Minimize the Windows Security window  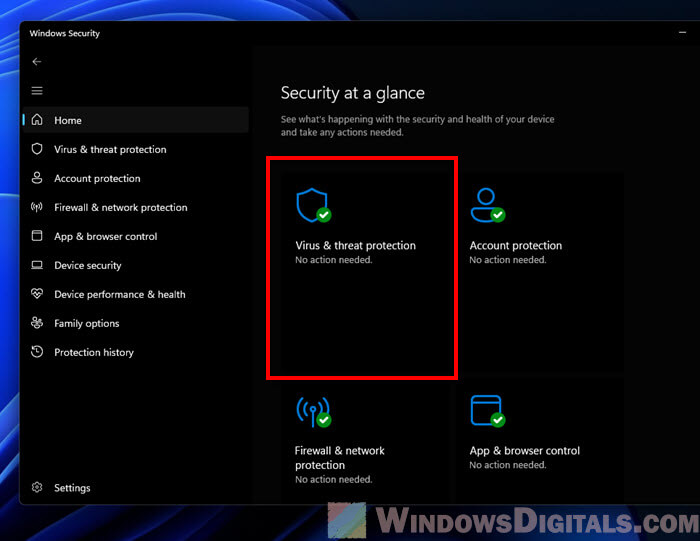coord(682,33)
